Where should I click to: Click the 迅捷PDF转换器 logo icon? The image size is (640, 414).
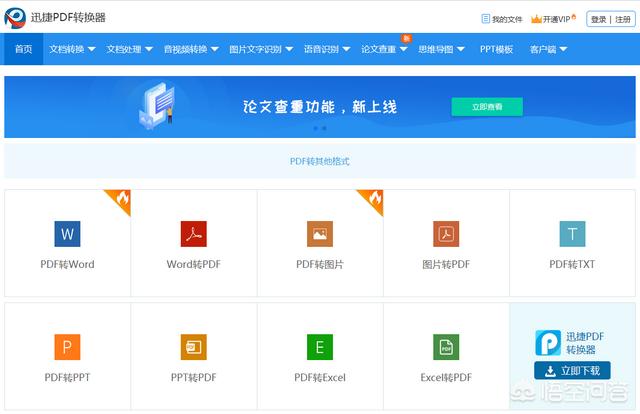tap(15, 18)
